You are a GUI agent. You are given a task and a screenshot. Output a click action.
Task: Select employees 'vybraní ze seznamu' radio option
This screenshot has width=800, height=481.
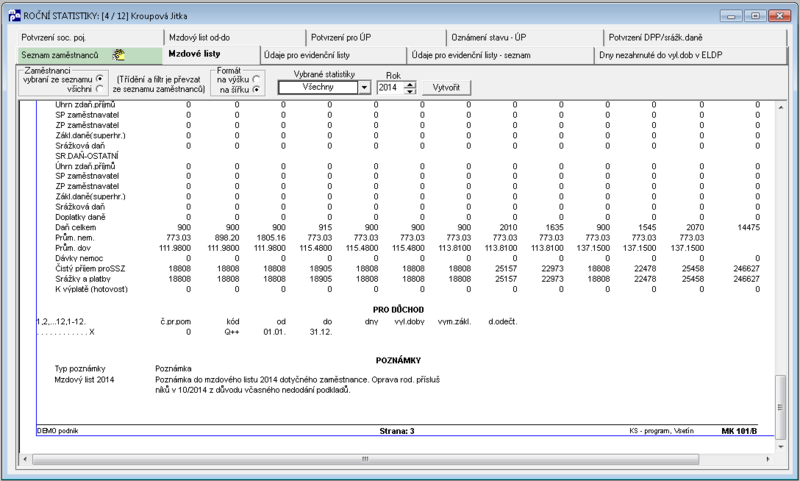pos(99,79)
